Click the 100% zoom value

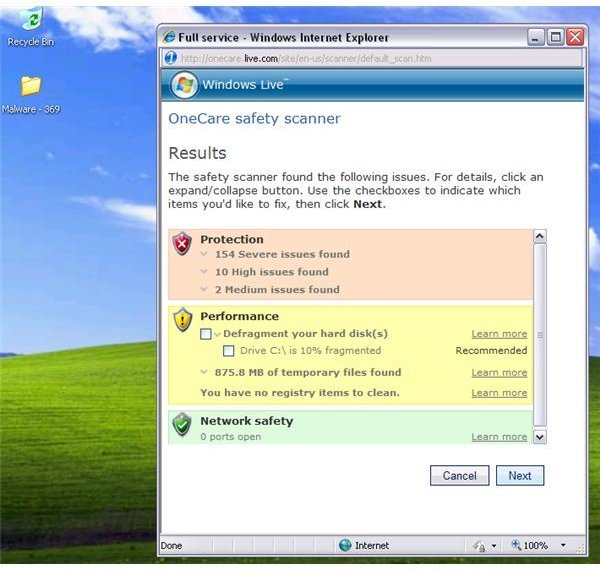click(x=535, y=545)
